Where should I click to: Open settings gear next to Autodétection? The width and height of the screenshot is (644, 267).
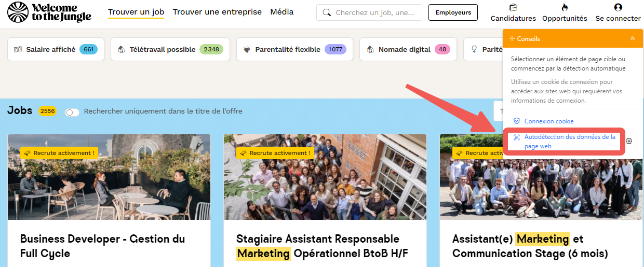pos(629,141)
